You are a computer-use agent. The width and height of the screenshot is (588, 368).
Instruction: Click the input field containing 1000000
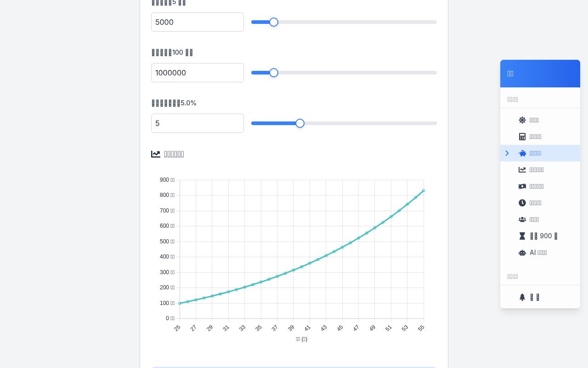198,73
